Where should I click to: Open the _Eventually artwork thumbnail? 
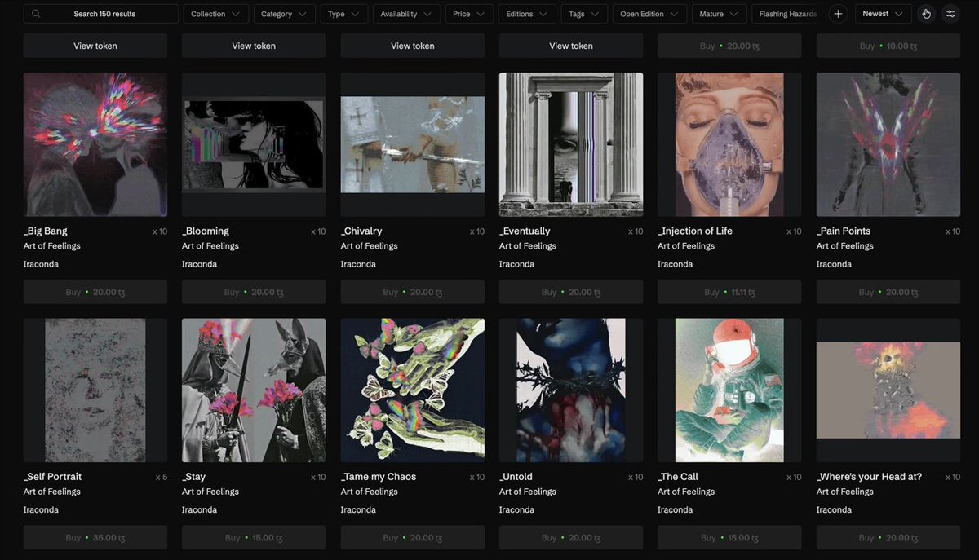[x=571, y=144]
